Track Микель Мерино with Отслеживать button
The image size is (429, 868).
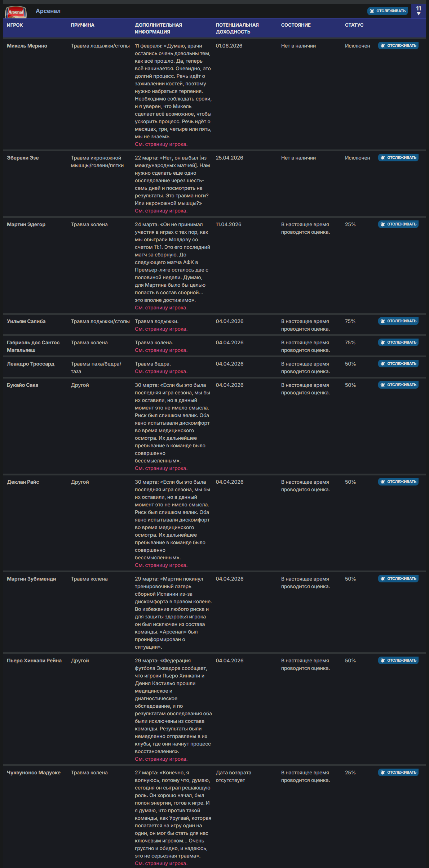click(398, 46)
